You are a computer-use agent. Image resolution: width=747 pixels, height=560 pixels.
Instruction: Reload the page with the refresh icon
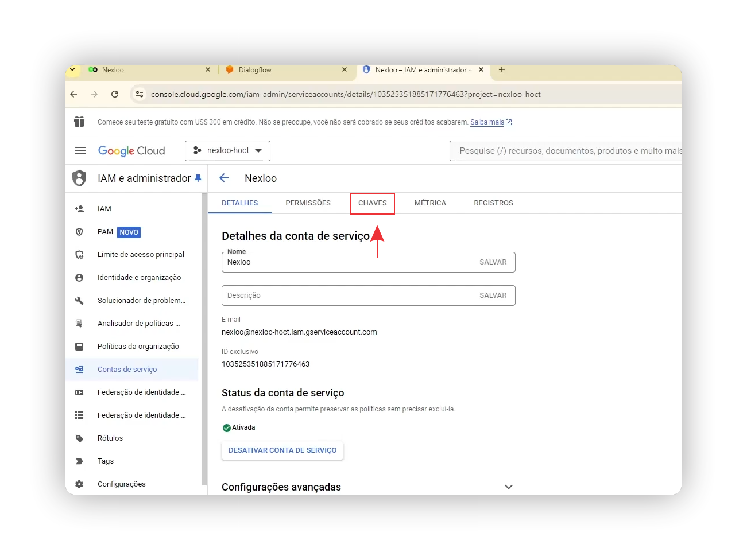(x=115, y=94)
